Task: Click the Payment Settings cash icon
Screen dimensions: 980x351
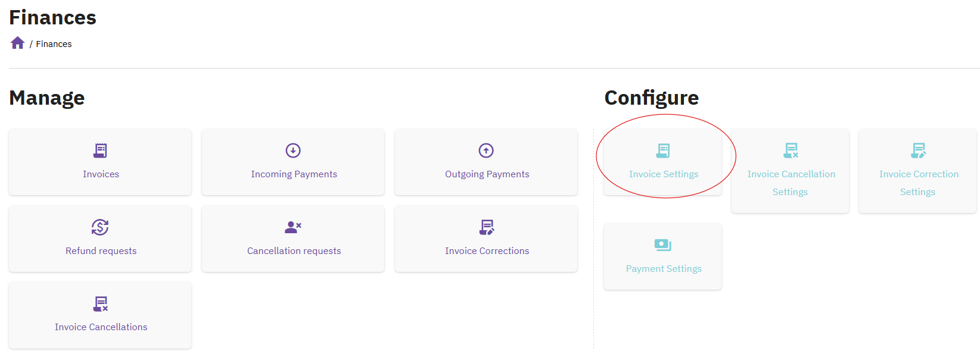Action: pyautogui.click(x=663, y=245)
